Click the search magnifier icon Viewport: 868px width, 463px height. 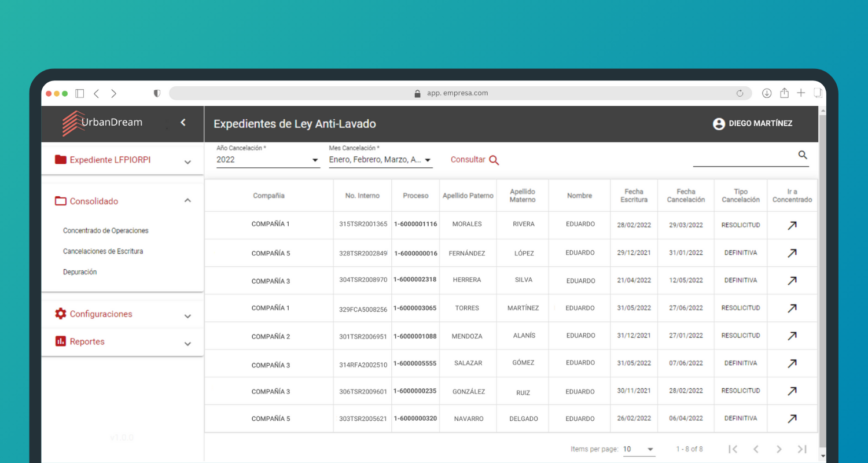(802, 155)
